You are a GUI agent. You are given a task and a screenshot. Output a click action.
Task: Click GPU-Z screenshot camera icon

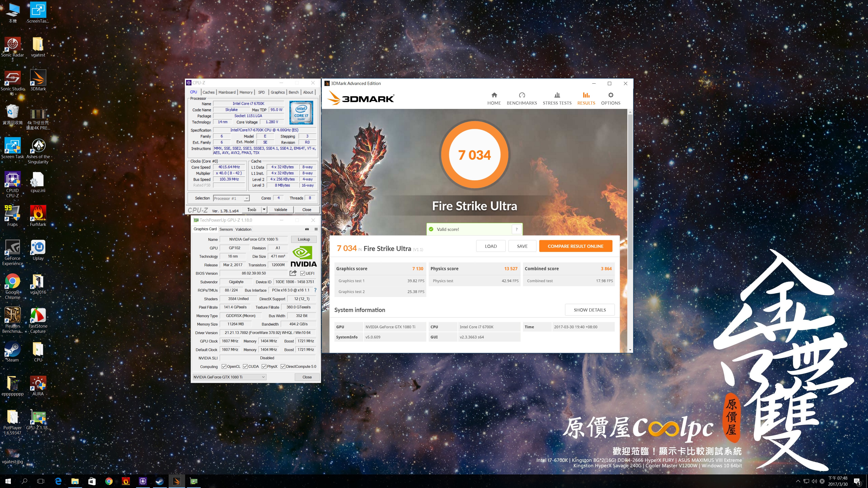(307, 229)
